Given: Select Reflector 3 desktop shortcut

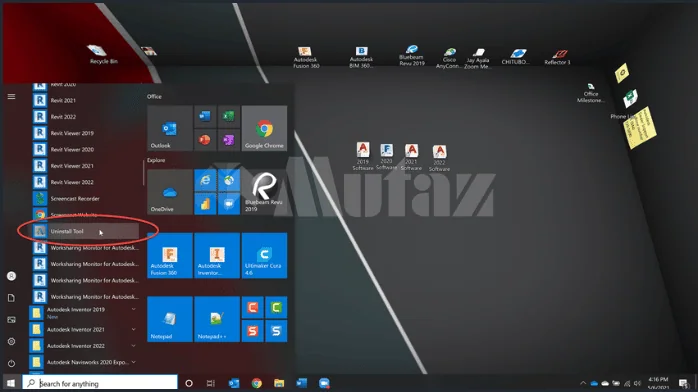Looking at the screenshot, I should tap(557, 57).
